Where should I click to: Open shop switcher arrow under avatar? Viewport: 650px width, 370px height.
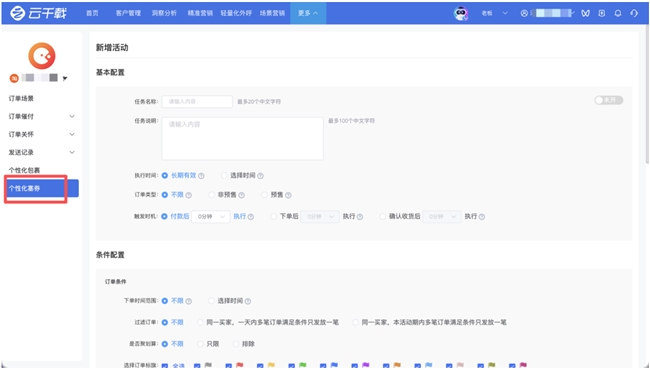pos(65,78)
